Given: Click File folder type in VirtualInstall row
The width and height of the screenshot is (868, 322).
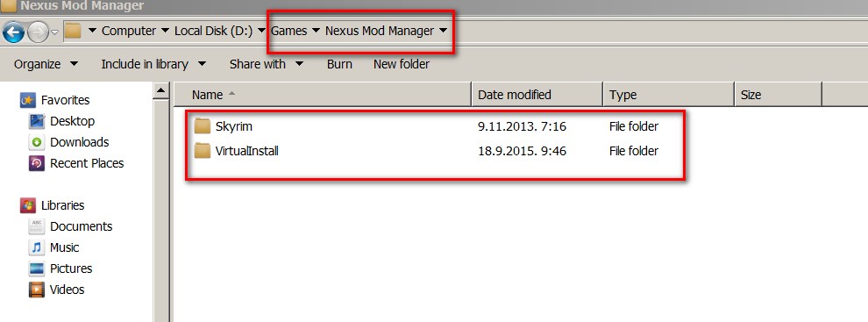Looking at the screenshot, I should point(634,151).
